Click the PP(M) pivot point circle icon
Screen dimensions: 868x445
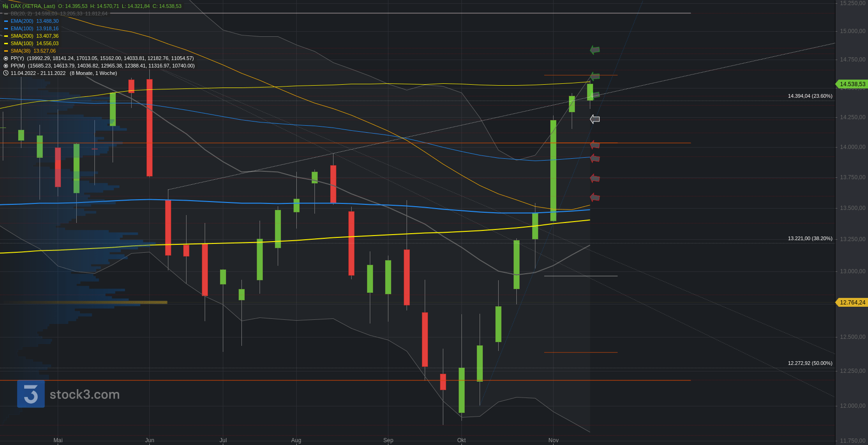[6, 66]
